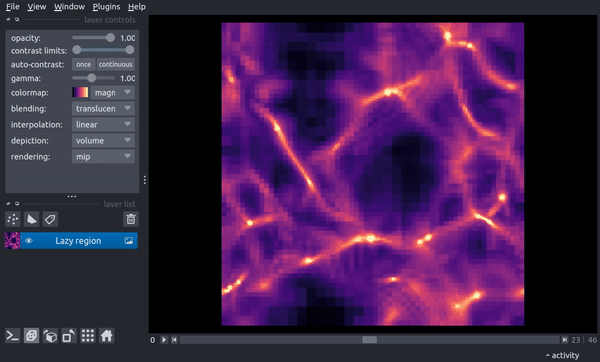Close the layer list panel
Viewport: 600px width, 362px height.
(x=8, y=204)
